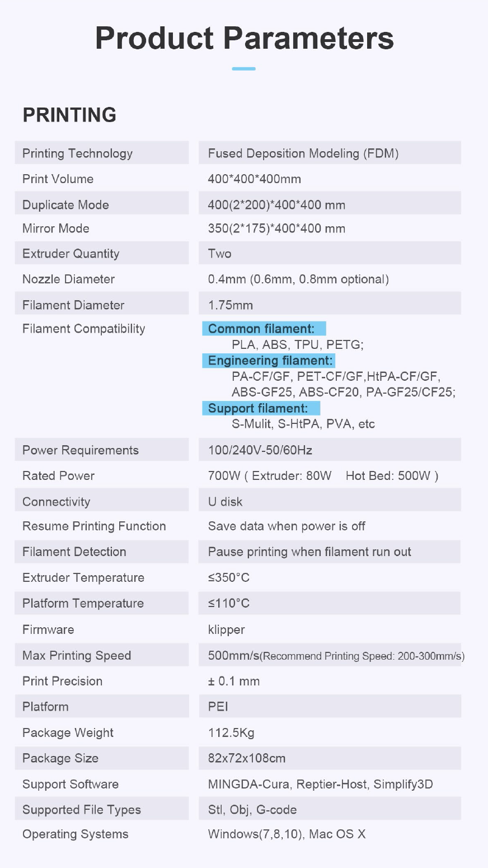Select the Nozzle Diameter value text
488x868 pixels.
click(298, 279)
